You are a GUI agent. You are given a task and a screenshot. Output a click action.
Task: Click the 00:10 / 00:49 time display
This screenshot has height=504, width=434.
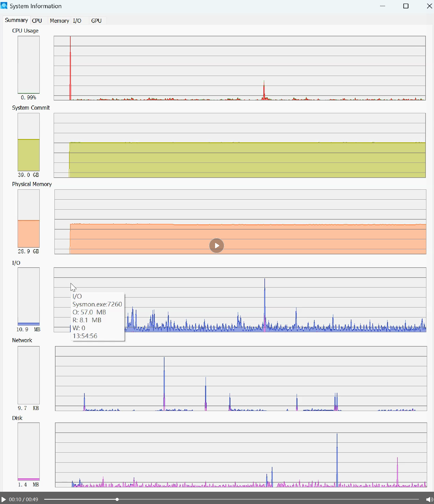(x=24, y=499)
